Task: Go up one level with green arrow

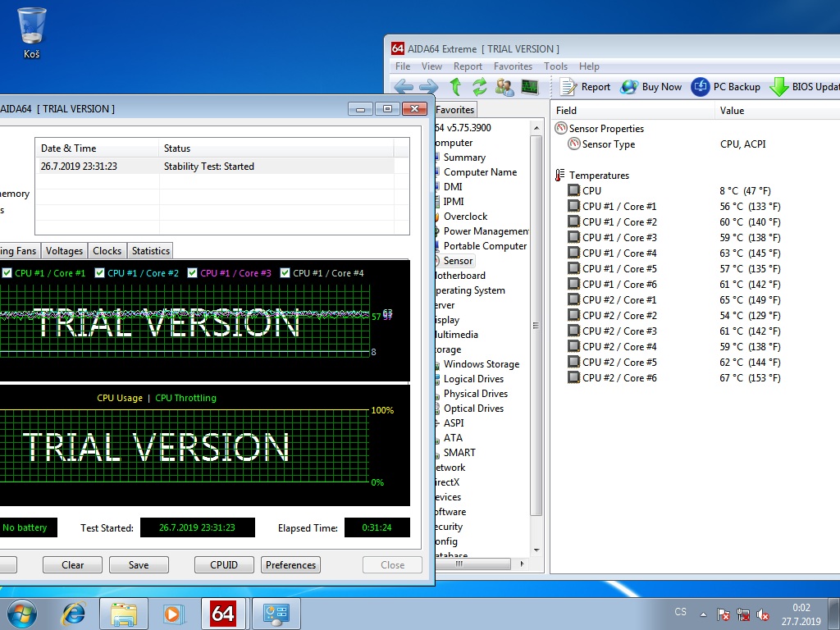Action: [x=455, y=87]
